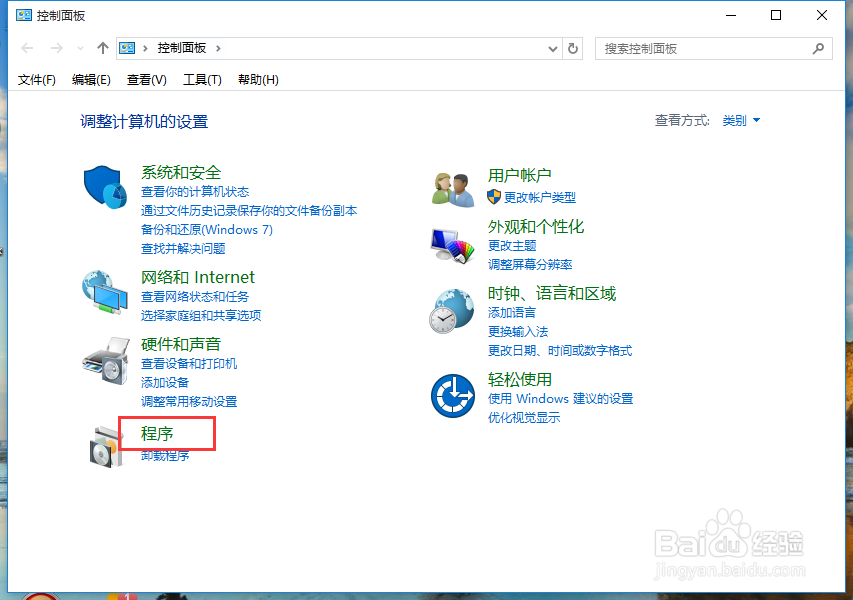Click 通过文件历史记录保存你的文件备份副本
This screenshot has height=600, width=853.
coord(249,211)
